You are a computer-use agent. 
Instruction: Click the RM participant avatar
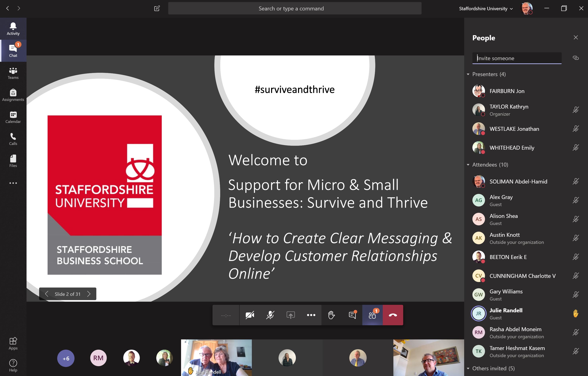pyautogui.click(x=98, y=358)
